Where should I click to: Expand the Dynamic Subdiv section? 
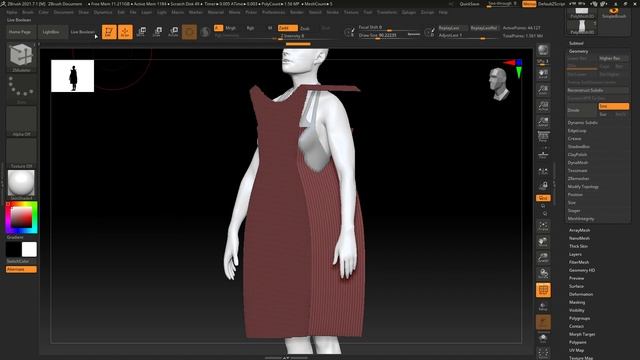(582, 122)
